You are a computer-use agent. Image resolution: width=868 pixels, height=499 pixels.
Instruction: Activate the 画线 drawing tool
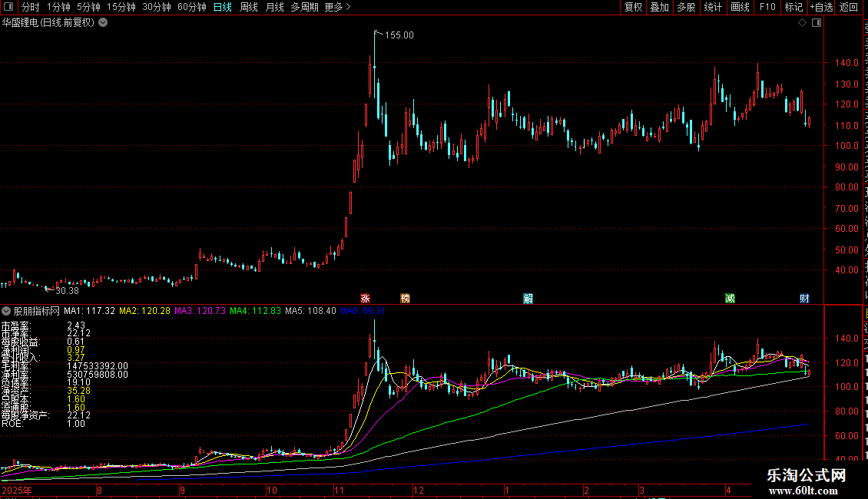point(740,7)
